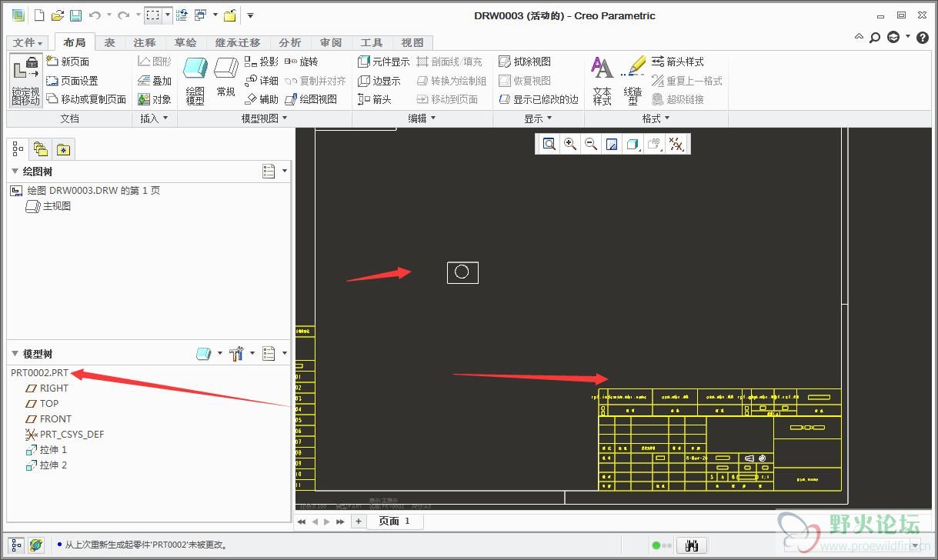Click 详细 (detailed view) tool

pos(262,81)
